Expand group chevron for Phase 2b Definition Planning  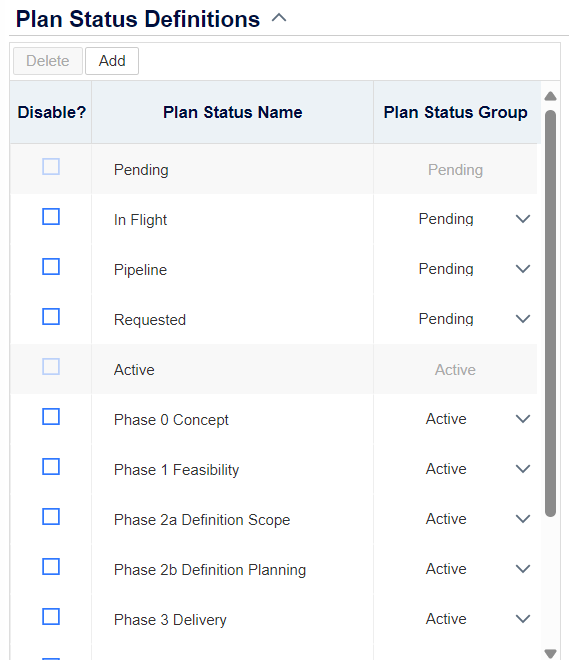point(523,569)
